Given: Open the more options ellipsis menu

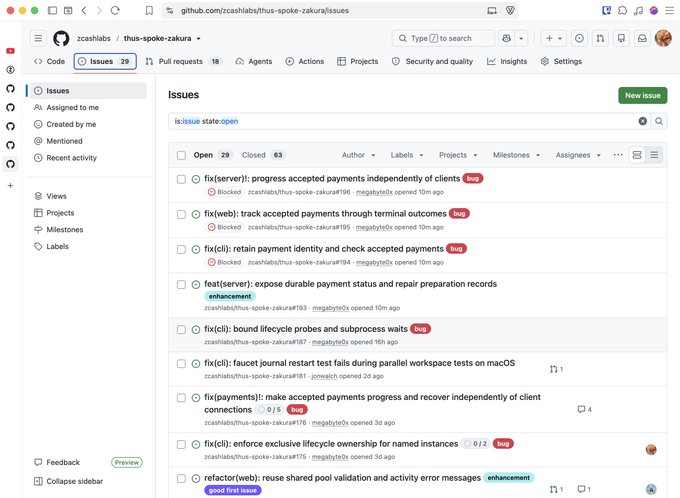Looking at the screenshot, I should coord(618,155).
